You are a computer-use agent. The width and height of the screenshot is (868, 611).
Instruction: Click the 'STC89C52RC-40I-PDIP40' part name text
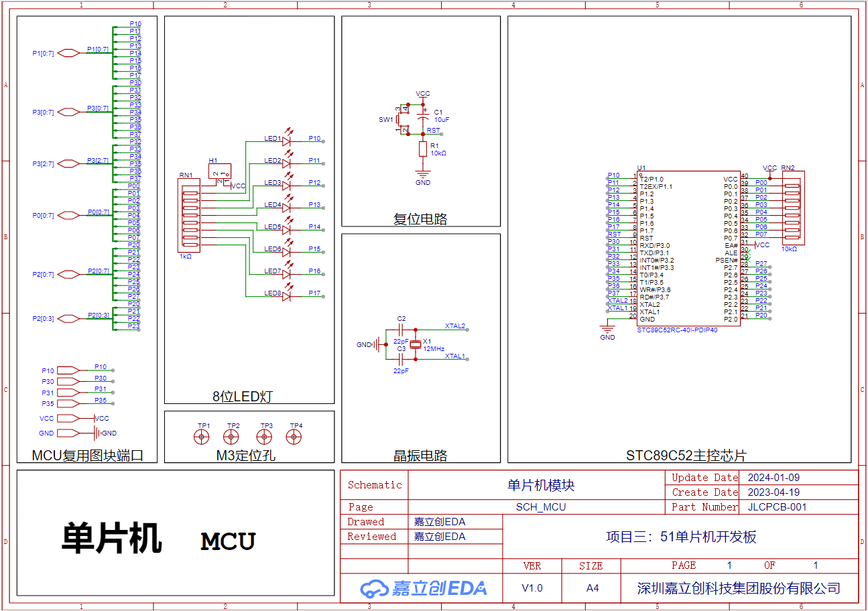[677, 330]
